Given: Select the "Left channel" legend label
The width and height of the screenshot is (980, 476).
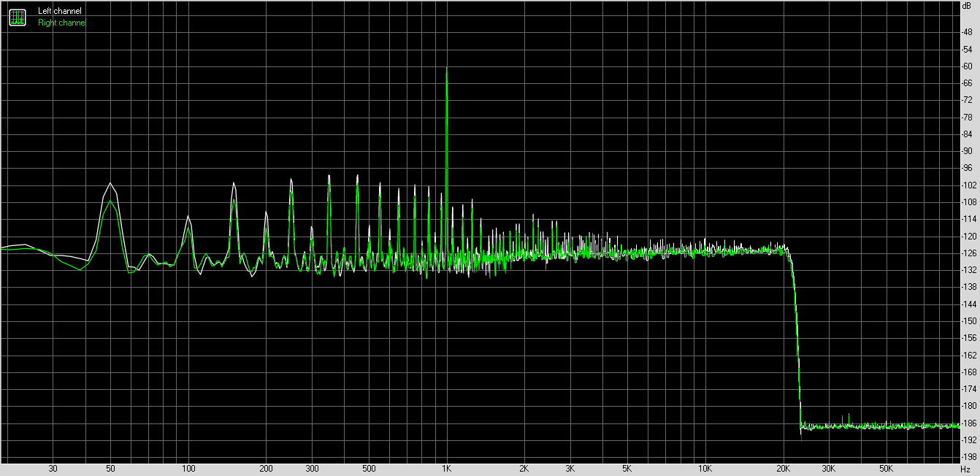Looking at the screenshot, I should coord(60,11).
